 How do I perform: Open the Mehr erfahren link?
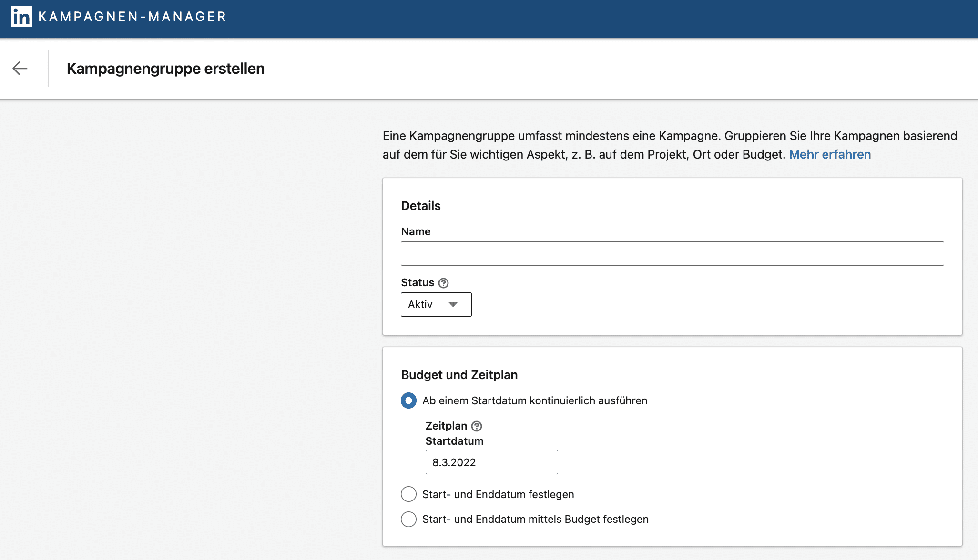pos(830,154)
